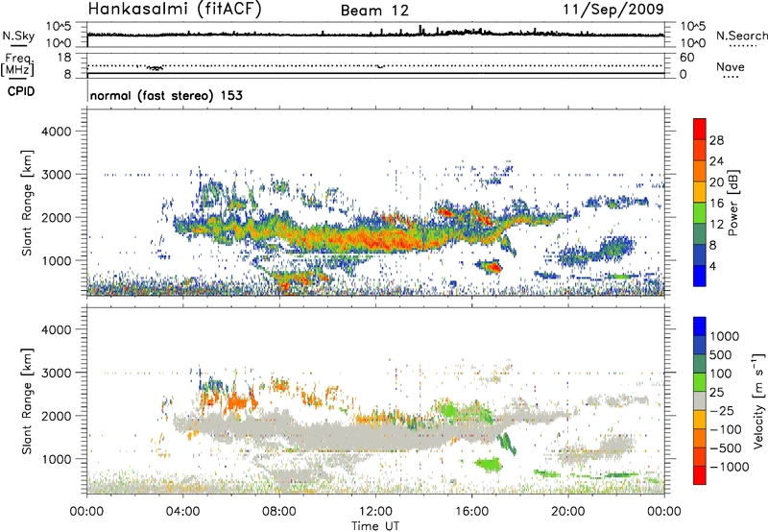
Task: Click the right 10^0 noise axis value
Action: [692, 43]
